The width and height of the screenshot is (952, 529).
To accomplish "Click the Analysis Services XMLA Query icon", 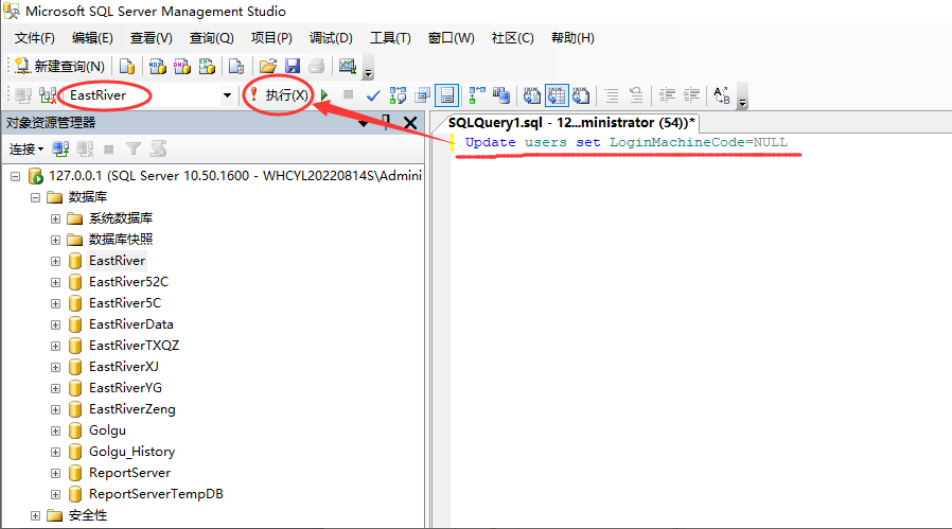I will 206,66.
